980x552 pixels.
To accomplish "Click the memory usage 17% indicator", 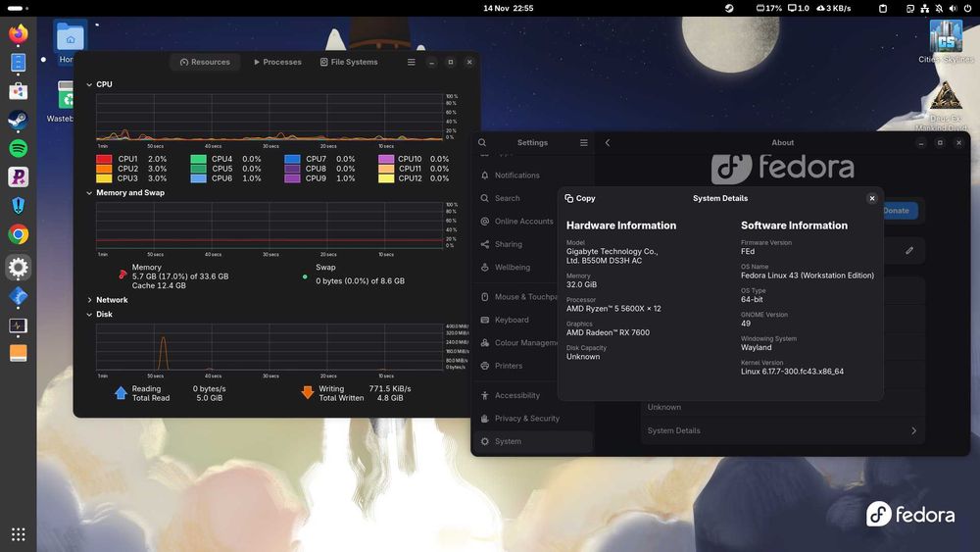I will [x=768, y=8].
